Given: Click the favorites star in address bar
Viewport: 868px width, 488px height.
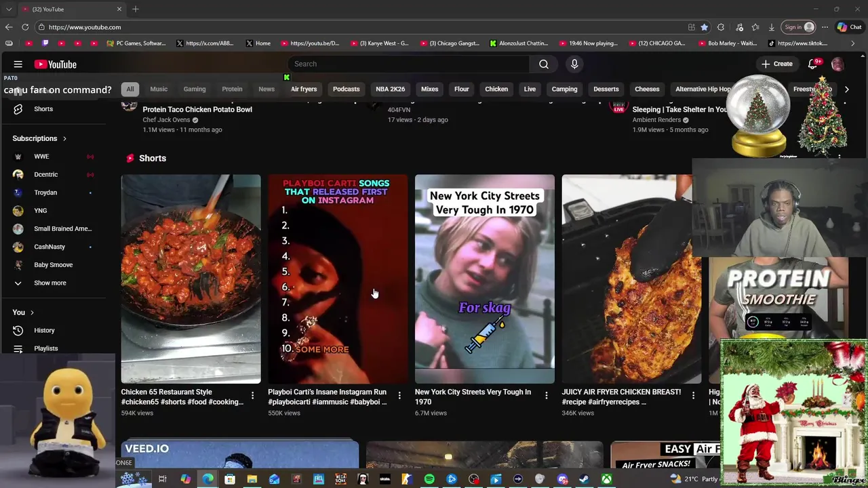Looking at the screenshot, I should pyautogui.click(x=705, y=27).
